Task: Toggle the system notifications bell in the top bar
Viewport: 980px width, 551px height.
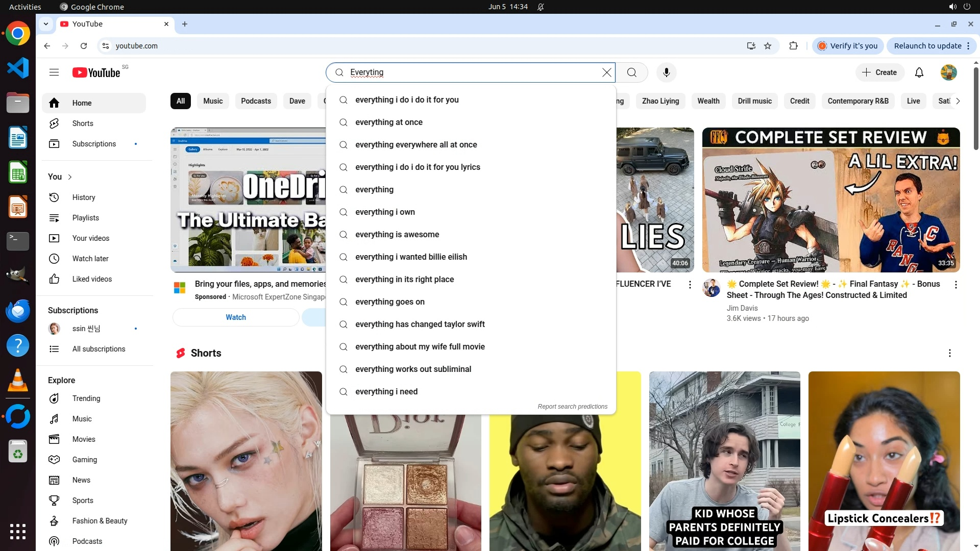Action: pos(541,7)
